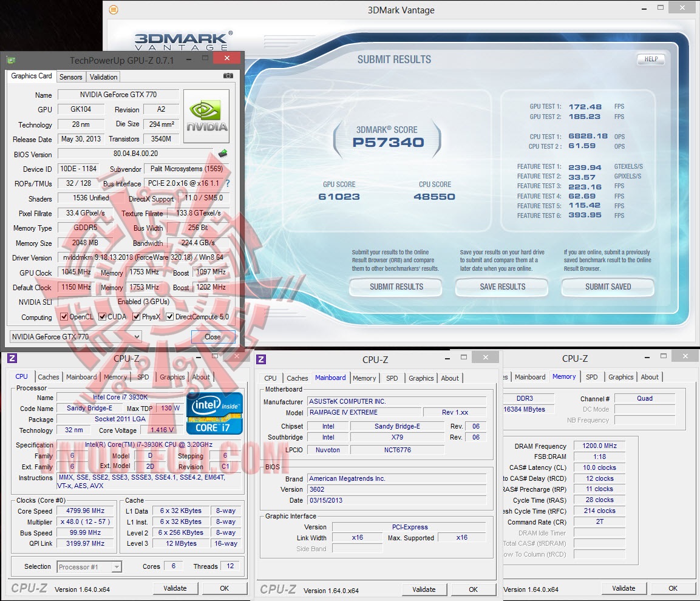Image resolution: width=700 pixels, height=601 pixels.
Task: Click OK in the middle CPU-Z window
Action: pos(473,589)
